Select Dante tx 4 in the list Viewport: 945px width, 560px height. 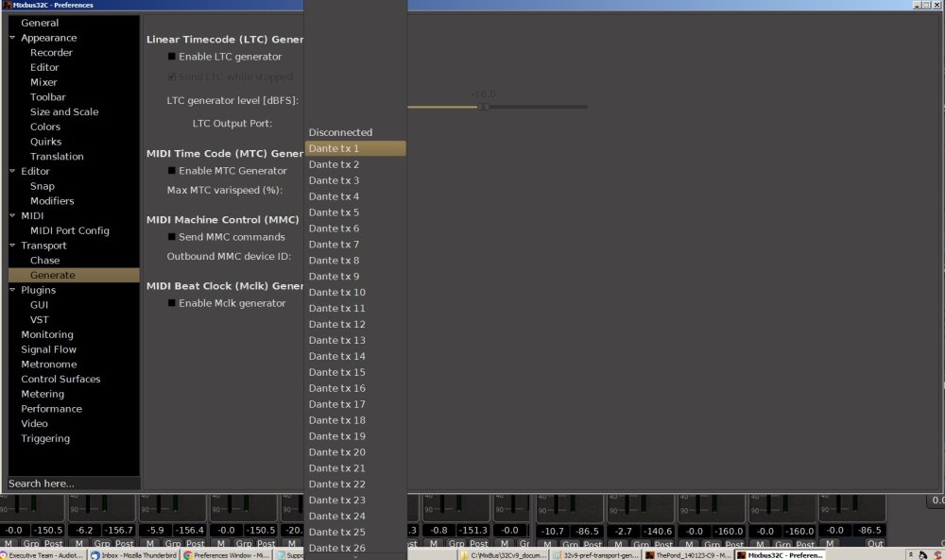point(355,196)
